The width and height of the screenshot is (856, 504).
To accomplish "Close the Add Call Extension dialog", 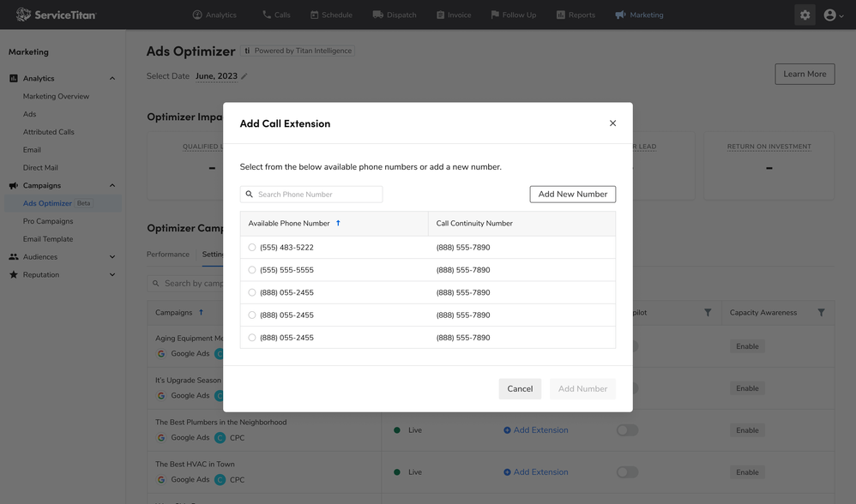I will click(612, 123).
